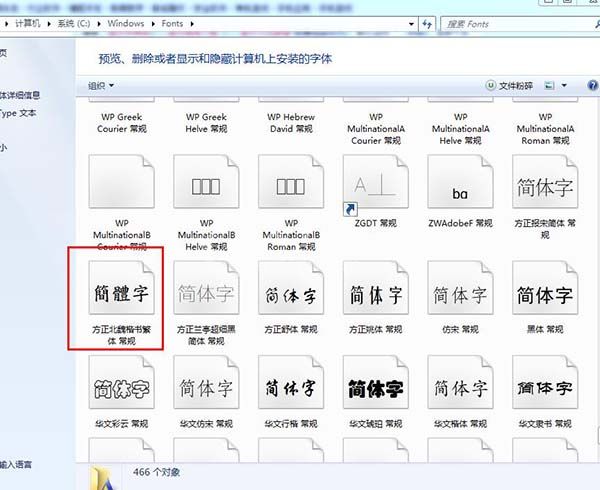Refresh the Fonts folder address

click(427, 24)
